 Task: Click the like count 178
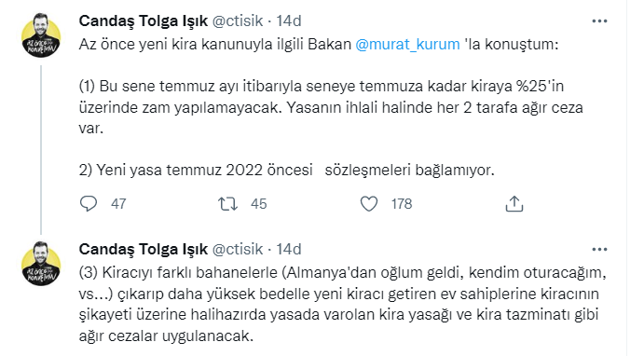(402, 204)
